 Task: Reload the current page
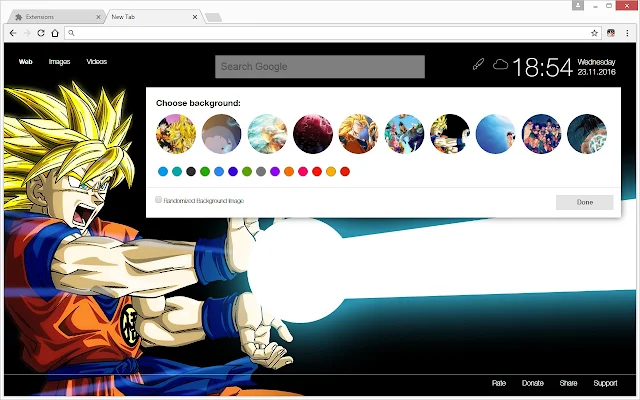[x=41, y=33]
